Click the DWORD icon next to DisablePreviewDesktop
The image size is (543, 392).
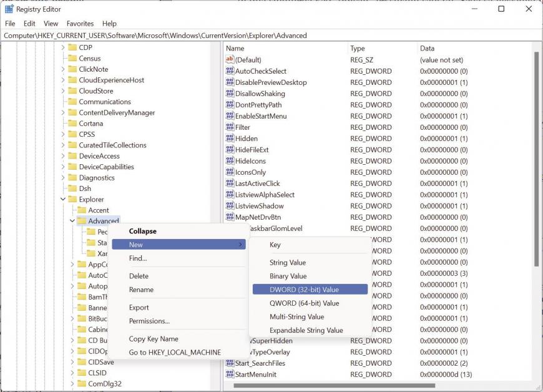pos(230,82)
